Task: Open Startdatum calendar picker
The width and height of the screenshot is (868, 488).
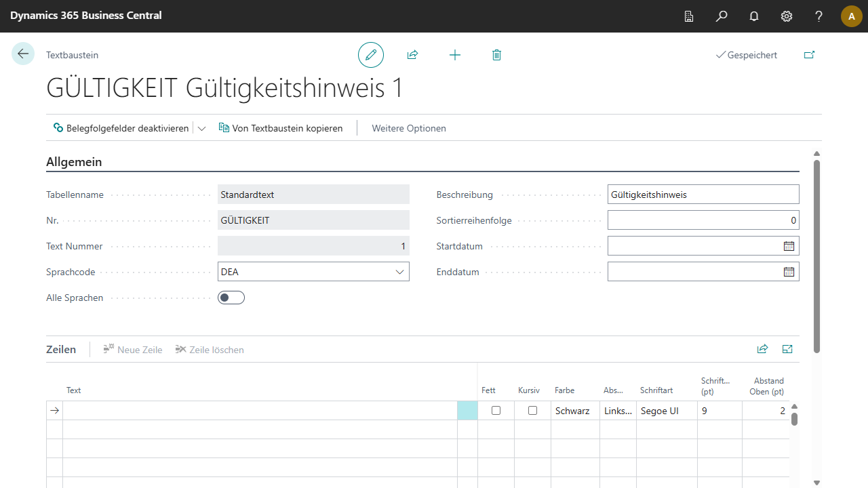Action: [x=789, y=246]
